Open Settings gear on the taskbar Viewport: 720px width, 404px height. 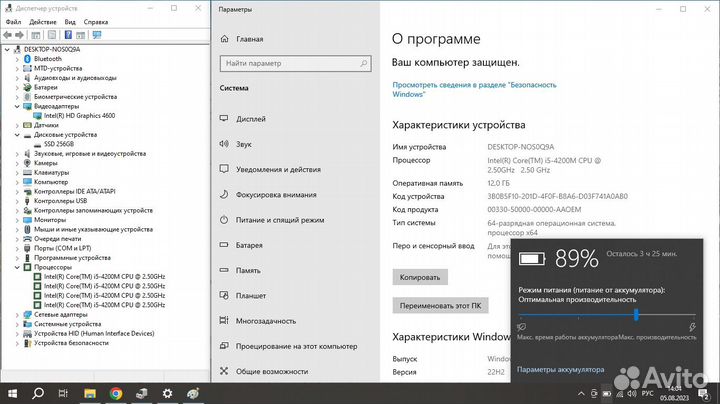coord(168,393)
